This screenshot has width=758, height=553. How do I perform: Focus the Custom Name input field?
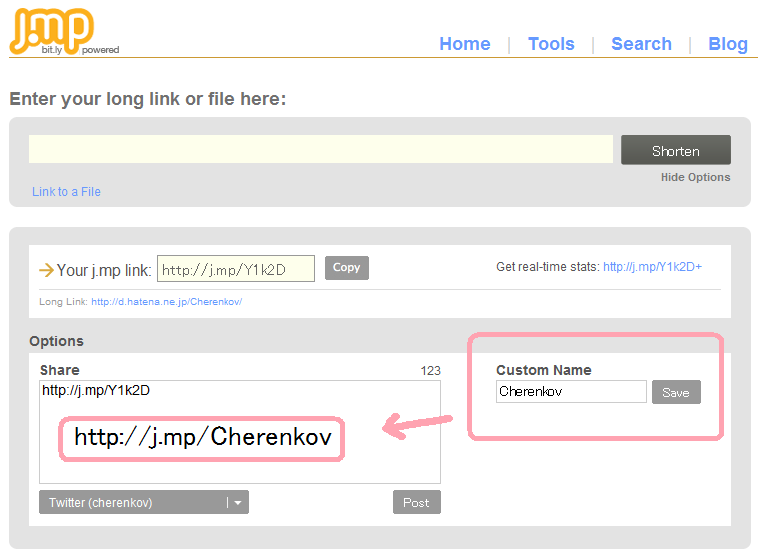pos(571,392)
